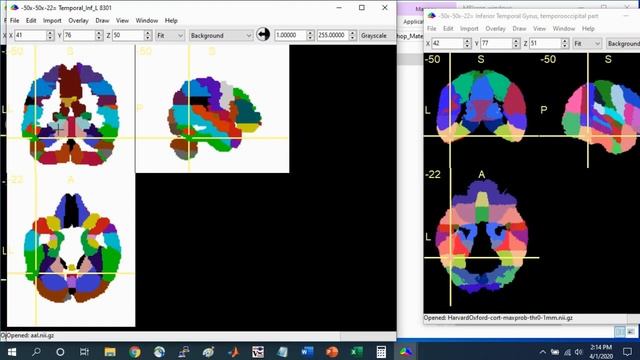Click Z field showing 51 in HarvardOxford window

(x=545, y=43)
